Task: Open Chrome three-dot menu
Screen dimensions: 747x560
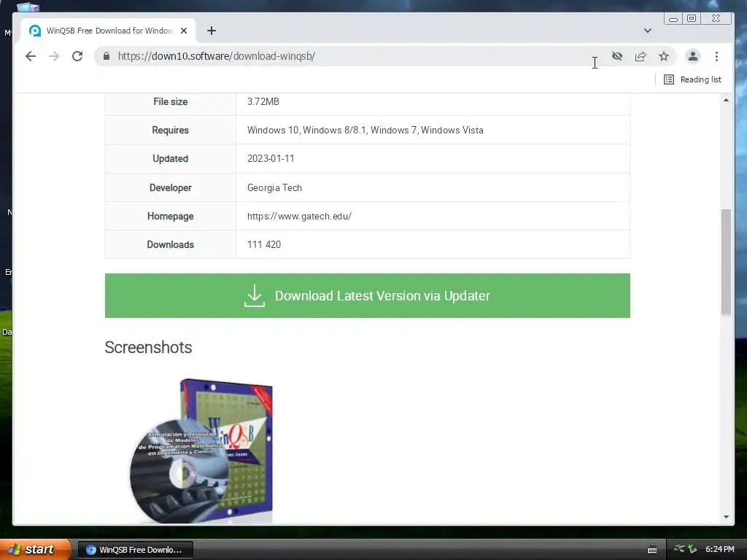Action: pos(716,56)
